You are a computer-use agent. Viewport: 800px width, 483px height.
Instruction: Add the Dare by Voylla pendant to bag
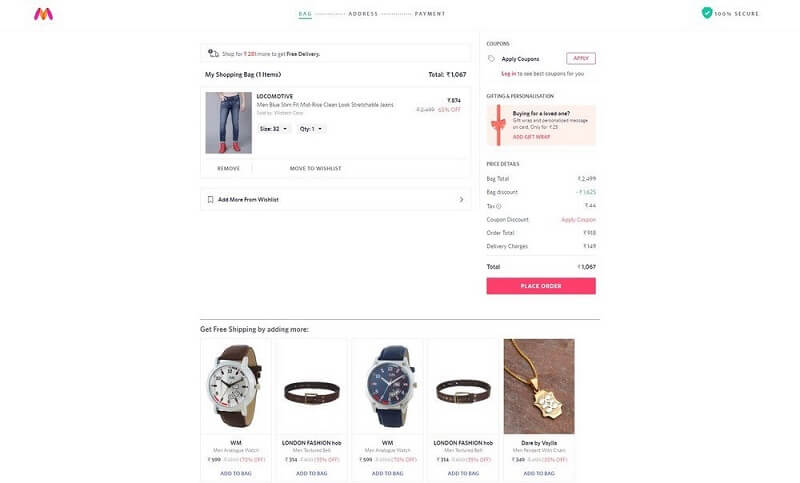point(539,473)
